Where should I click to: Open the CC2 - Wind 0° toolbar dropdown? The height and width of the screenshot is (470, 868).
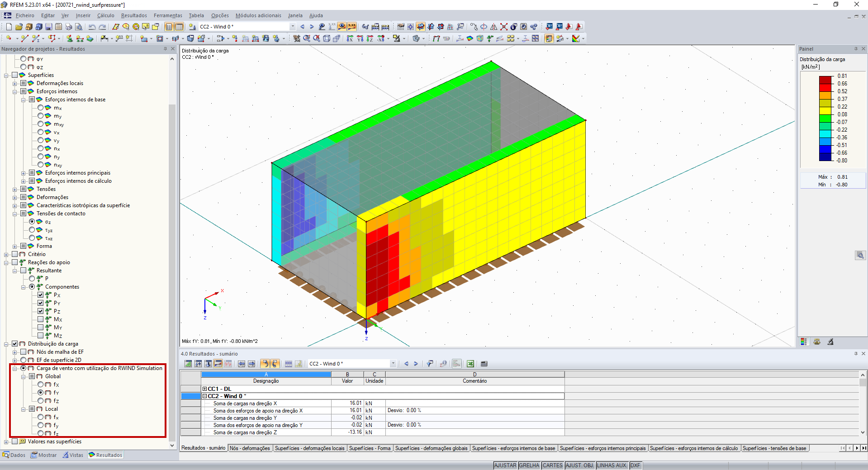[x=293, y=27]
